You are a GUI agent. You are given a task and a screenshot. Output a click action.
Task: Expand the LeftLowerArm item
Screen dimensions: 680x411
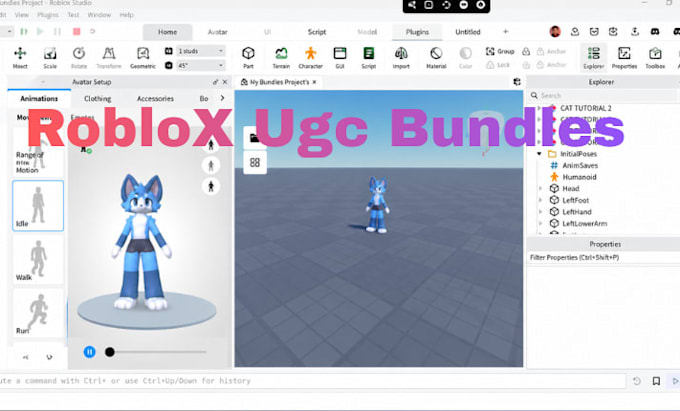540,223
